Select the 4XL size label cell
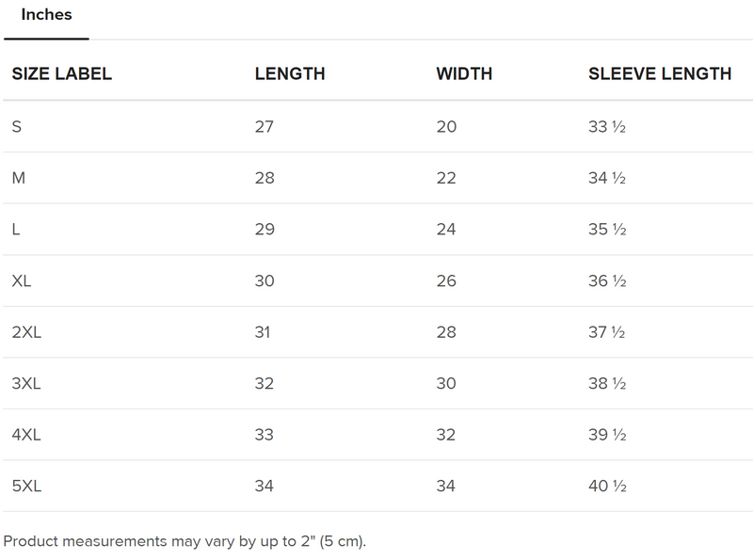The width and height of the screenshot is (753, 560). [x=26, y=435]
